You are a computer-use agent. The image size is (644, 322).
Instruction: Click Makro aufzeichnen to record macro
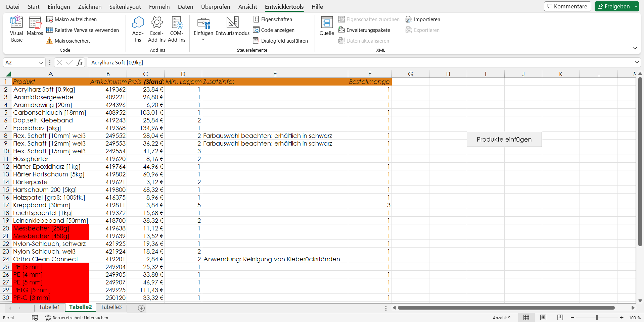pyautogui.click(x=72, y=19)
